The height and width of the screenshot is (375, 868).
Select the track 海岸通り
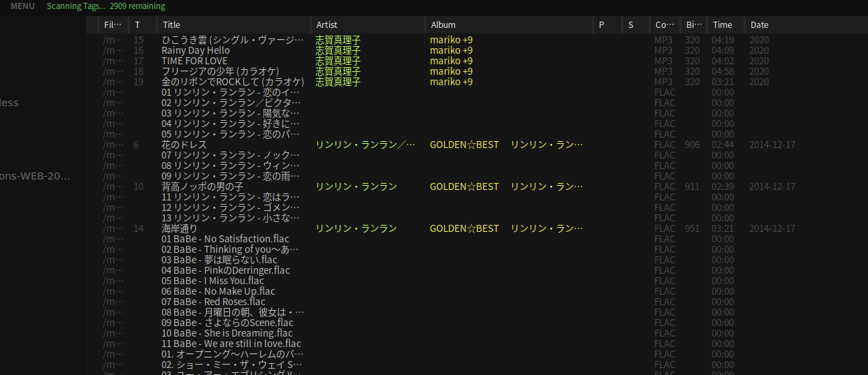(x=180, y=228)
